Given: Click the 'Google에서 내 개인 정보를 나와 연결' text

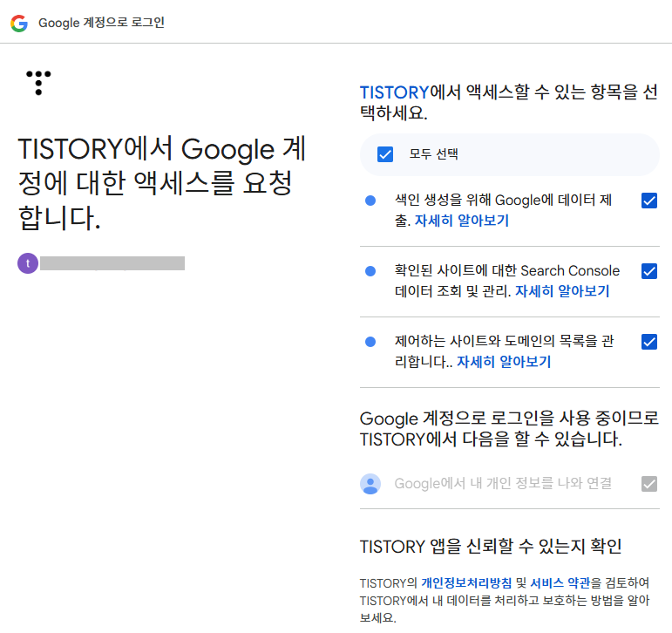Looking at the screenshot, I should click(503, 483).
